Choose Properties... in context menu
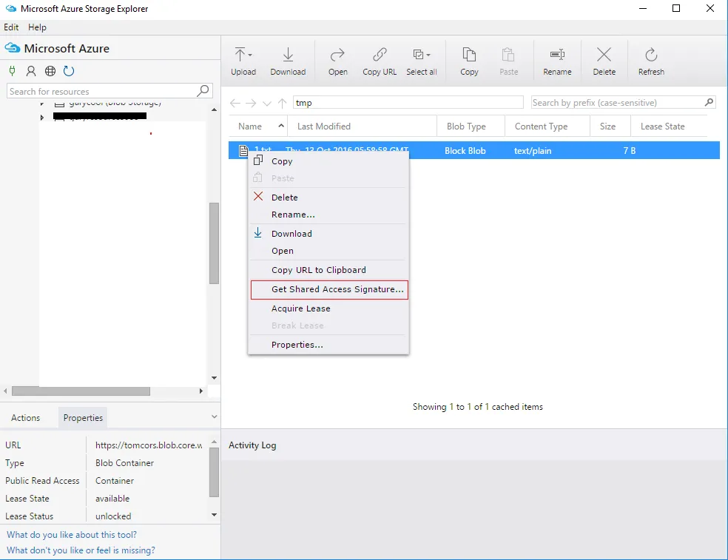 [328, 345]
